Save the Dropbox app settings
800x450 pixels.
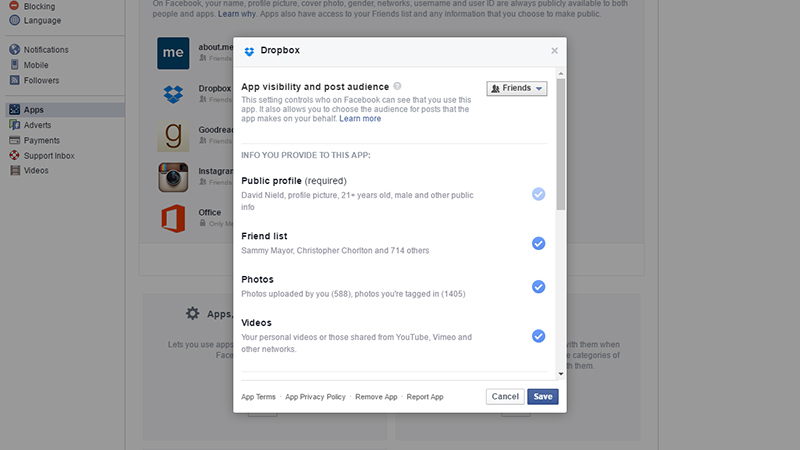pyautogui.click(x=543, y=396)
